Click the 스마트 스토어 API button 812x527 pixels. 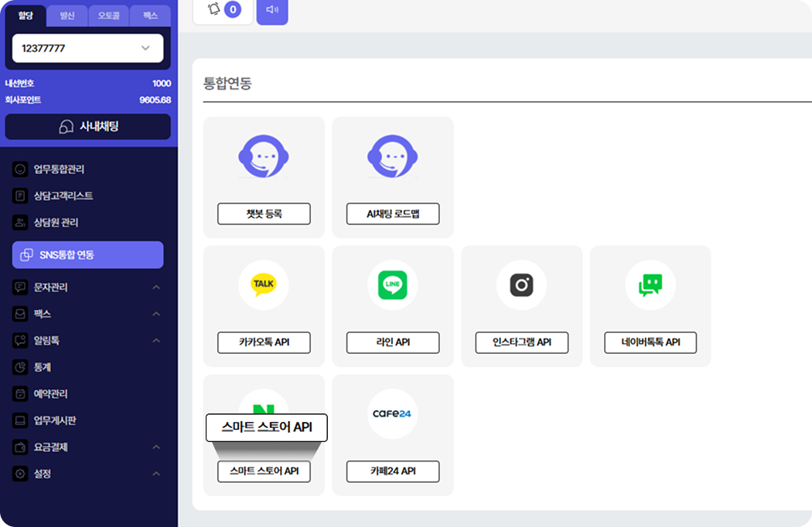coord(264,471)
